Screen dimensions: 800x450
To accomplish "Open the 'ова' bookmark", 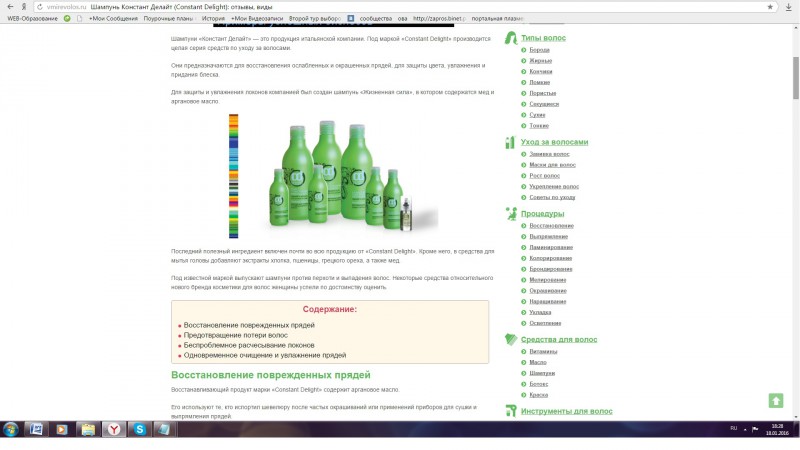I will coord(403,18).
